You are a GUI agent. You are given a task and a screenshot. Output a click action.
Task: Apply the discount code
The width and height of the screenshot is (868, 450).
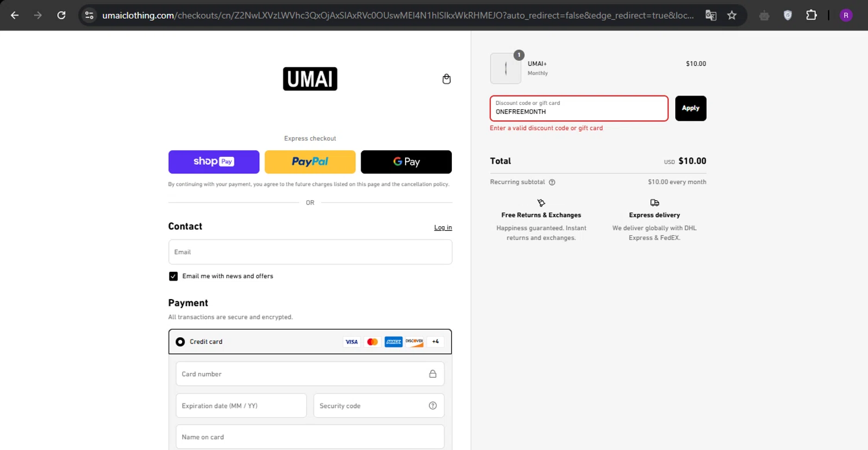pyautogui.click(x=691, y=108)
